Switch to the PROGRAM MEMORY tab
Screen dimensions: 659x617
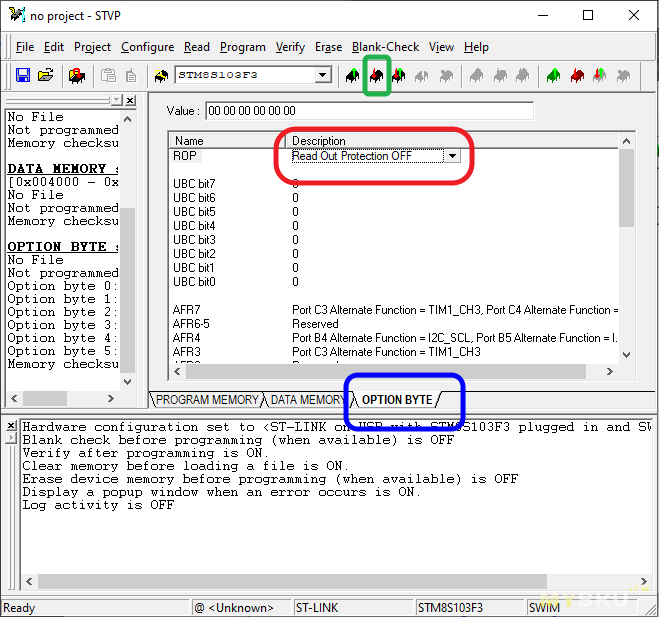pyautogui.click(x=208, y=400)
